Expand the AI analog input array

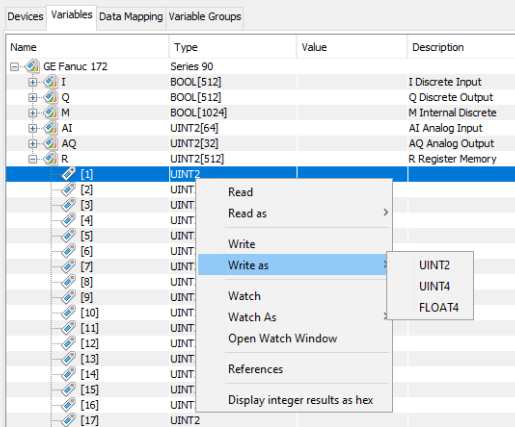coord(33,128)
